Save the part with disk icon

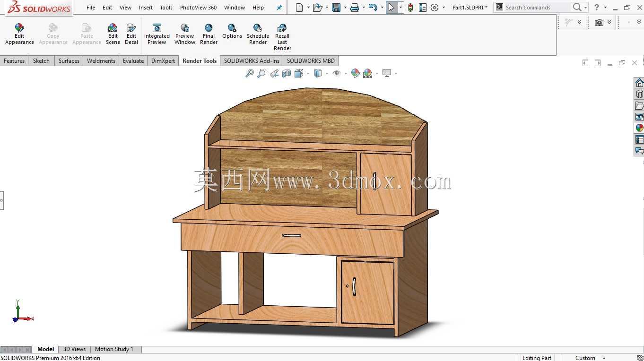(336, 8)
